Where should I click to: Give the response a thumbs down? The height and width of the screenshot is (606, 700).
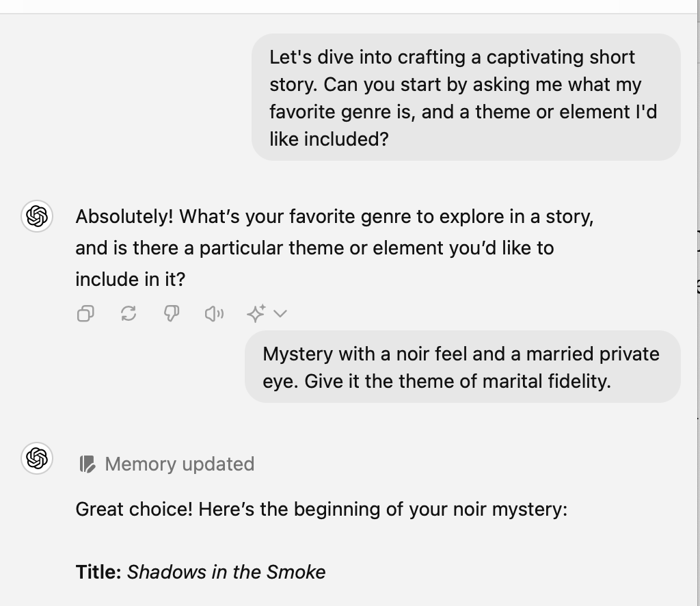point(172,313)
